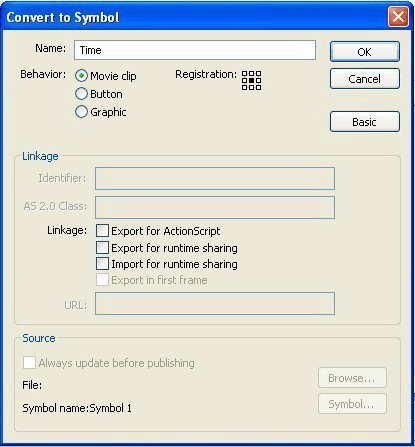Switch to Basic dialog view
The width and height of the screenshot is (415, 447).
click(365, 122)
